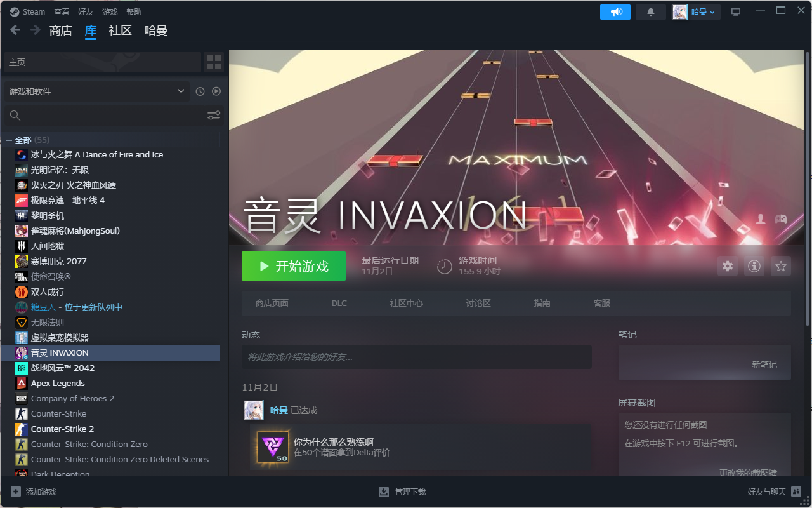Open the notifications bell
Screen dimensions: 812x508
(x=651, y=12)
